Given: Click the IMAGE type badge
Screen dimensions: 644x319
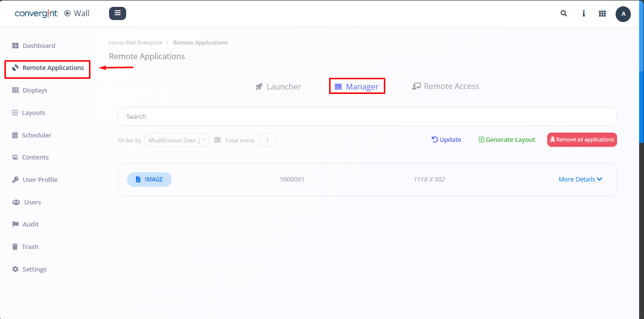Looking at the screenshot, I should [x=149, y=180].
